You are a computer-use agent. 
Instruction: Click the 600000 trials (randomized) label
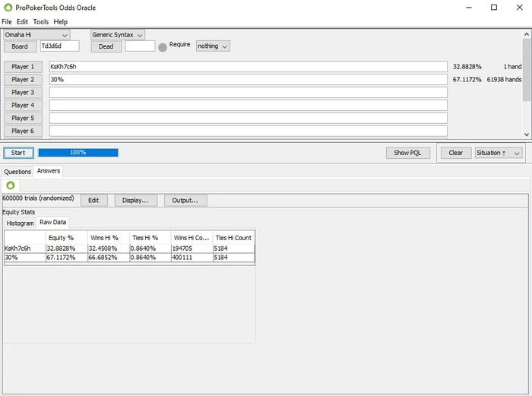pyautogui.click(x=38, y=198)
